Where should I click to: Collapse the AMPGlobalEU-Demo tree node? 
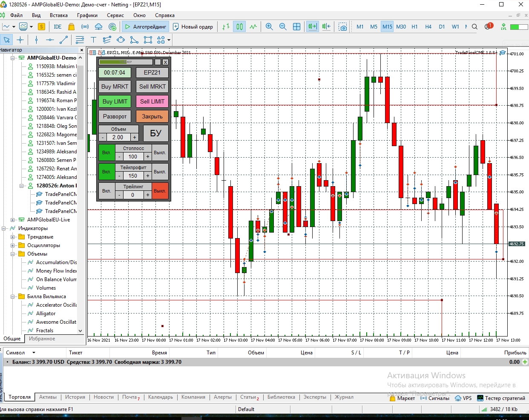[13, 58]
